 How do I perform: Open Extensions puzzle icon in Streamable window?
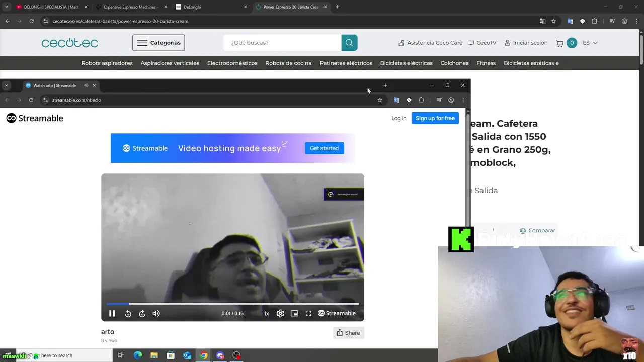(421, 100)
